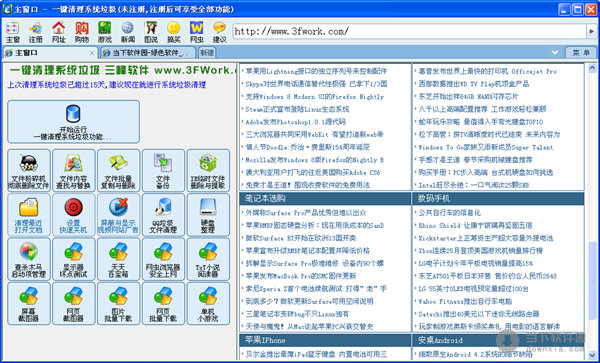Open link 免费才是王道！围观收费软件的免费用法
Image resolution: width=600 pixels, height=363 pixels.
308,185
